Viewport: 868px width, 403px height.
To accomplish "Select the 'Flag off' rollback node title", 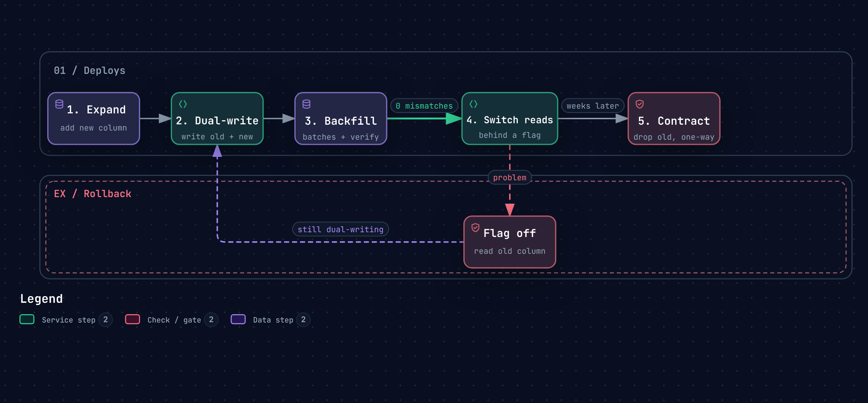I will (510, 233).
